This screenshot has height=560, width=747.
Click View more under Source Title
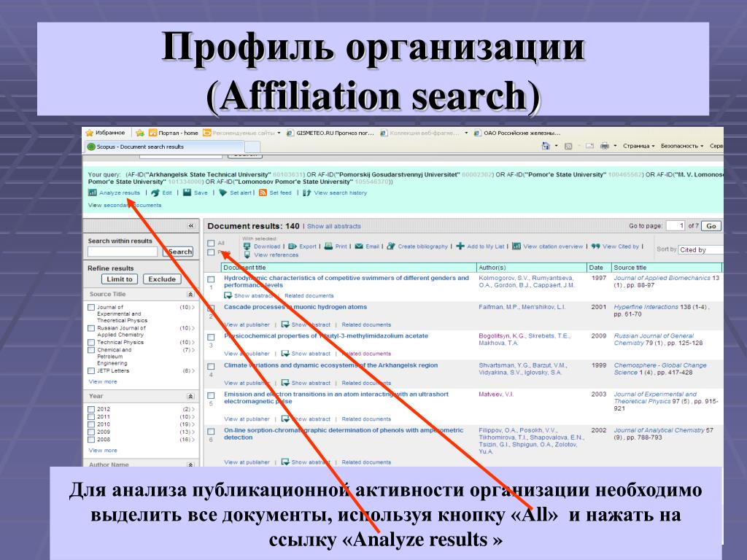102,381
